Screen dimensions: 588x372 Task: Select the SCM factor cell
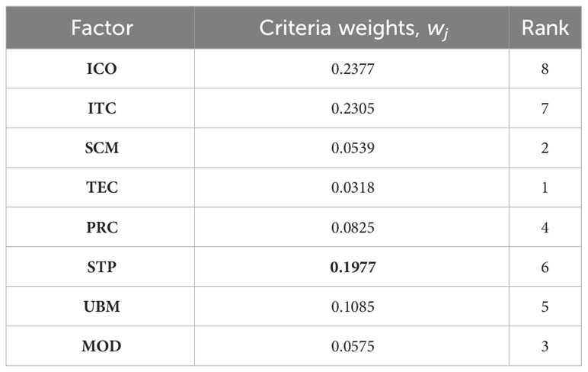(x=101, y=148)
